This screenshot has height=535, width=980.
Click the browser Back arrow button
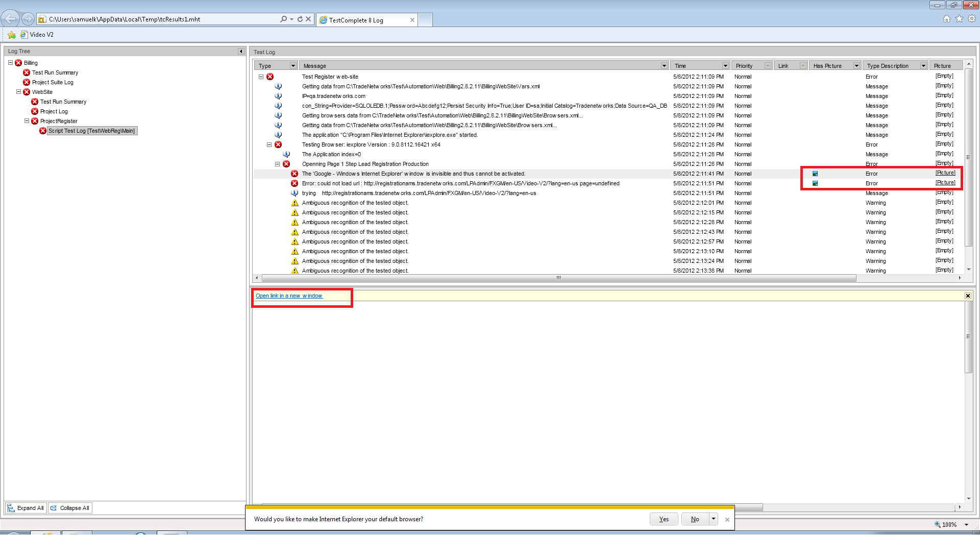[x=10, y=19]
